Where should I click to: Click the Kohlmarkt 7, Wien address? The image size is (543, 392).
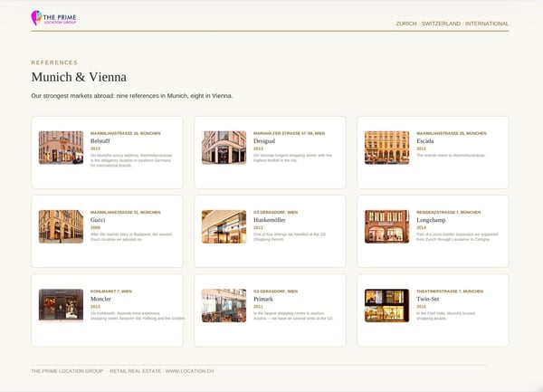coord(111,292)
